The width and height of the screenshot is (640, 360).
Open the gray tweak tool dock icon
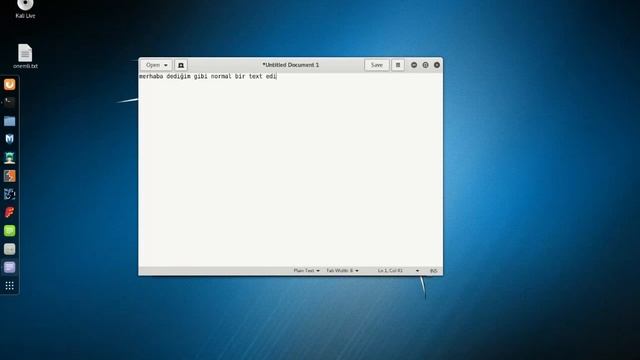coord(9,249)
